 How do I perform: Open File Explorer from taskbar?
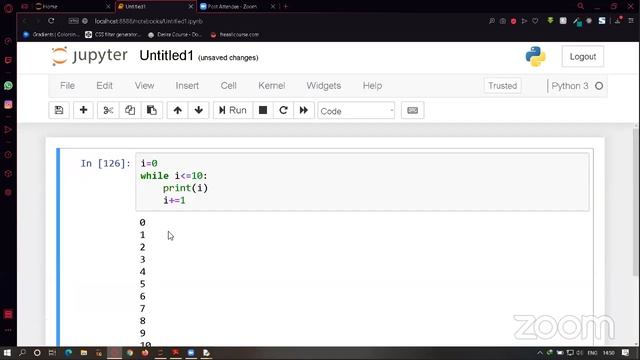click(x=84, y=353)
